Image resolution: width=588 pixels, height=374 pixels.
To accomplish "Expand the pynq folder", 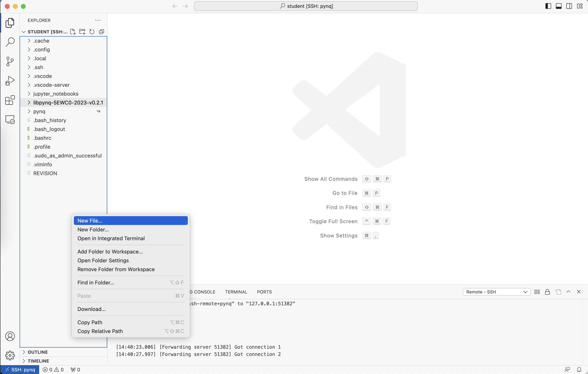I will coord(63,111).
